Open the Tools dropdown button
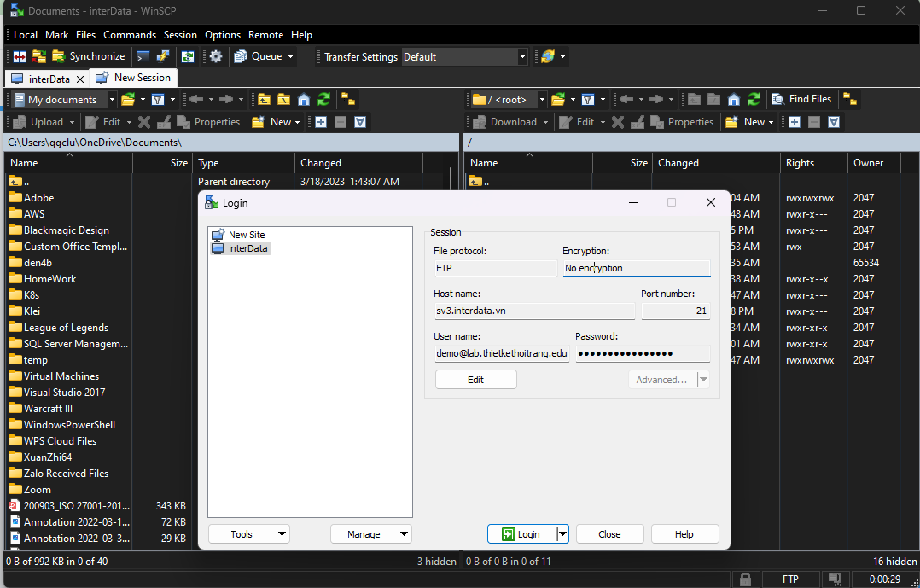The image size is (920, 588). [249, 534]
